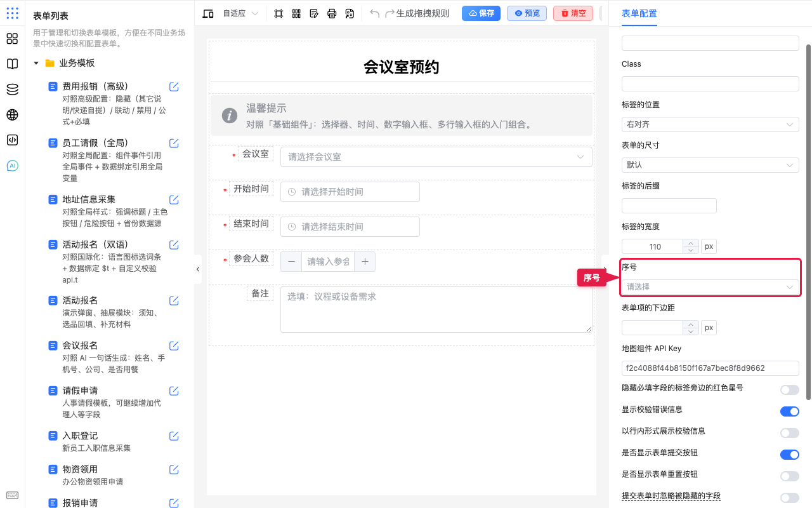
Task: Open the 会议报名 template
Action: pos(80,345)
